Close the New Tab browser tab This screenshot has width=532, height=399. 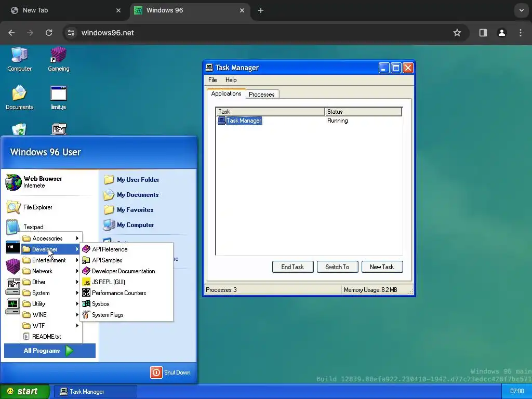pos(118,10)
